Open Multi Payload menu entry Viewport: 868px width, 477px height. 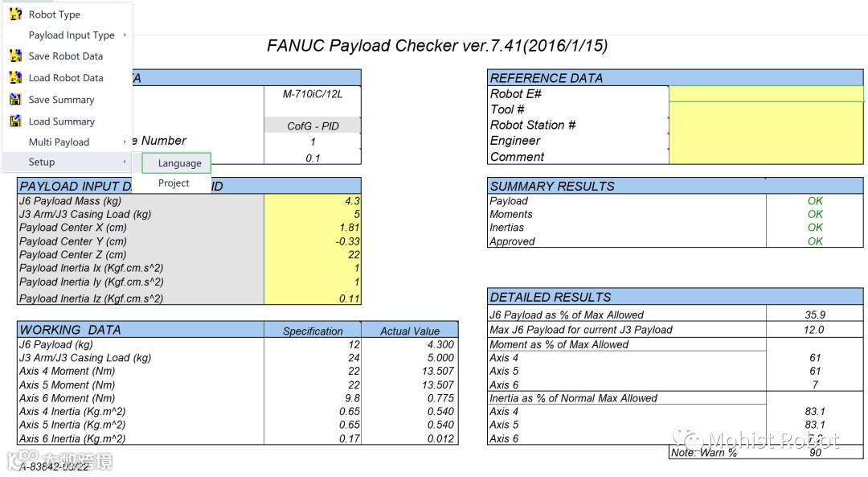coord(59,142)
